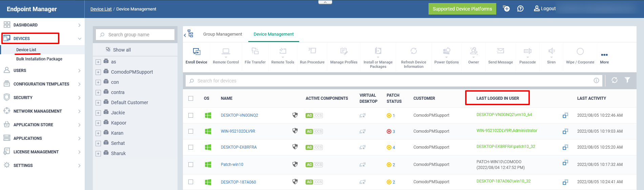Image resolution: width=644 pixels, height=190 pixels.
Task: Click Refresh Device Information
Action: click(x=414, y=58)
